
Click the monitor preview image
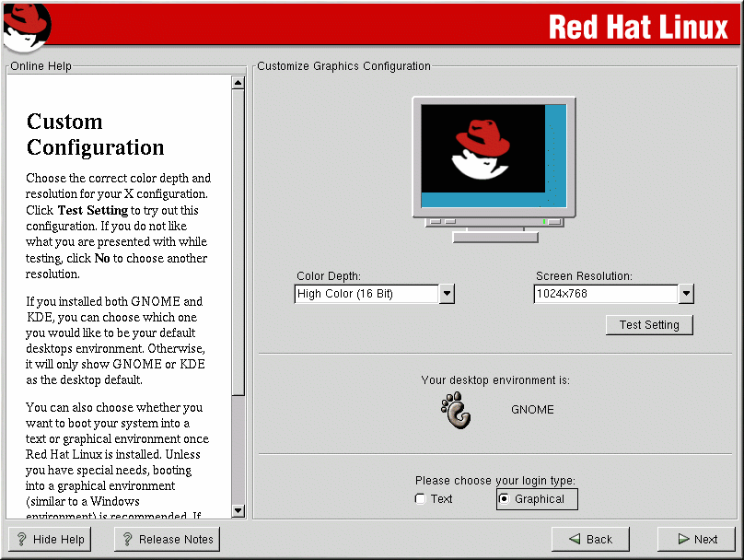coord(494,157)
